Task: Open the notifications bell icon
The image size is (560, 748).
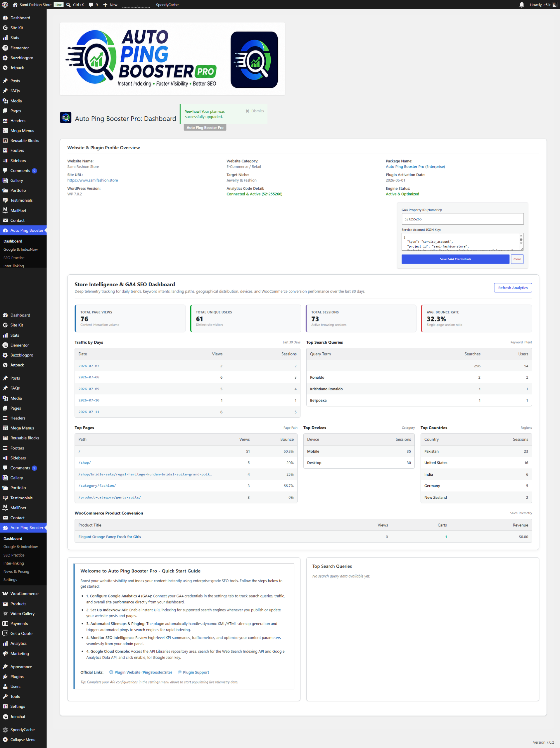Action: (521, 5)
